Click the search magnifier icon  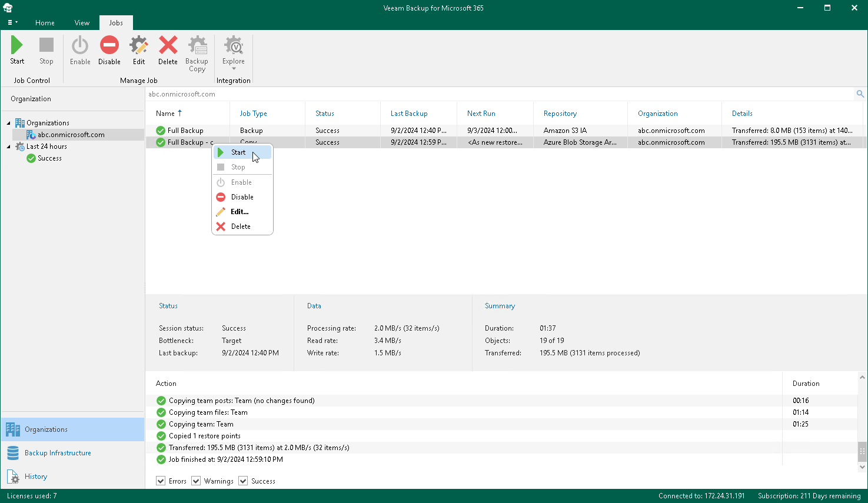coord(859,94)
